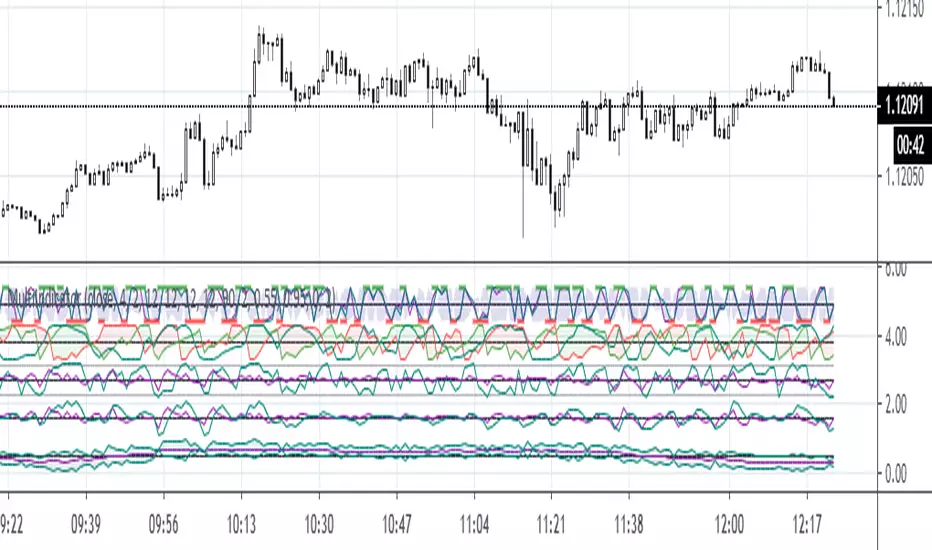This screenshot has width=932, height=550.
Task: Select the 09:56 time axis label
Action: 163,524
